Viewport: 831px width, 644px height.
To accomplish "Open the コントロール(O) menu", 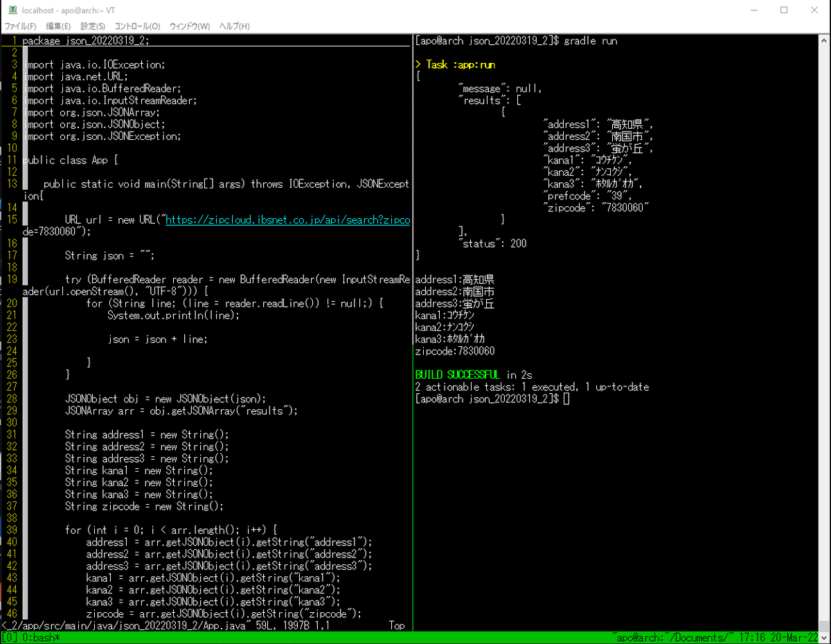I will [x=137, y=26].
